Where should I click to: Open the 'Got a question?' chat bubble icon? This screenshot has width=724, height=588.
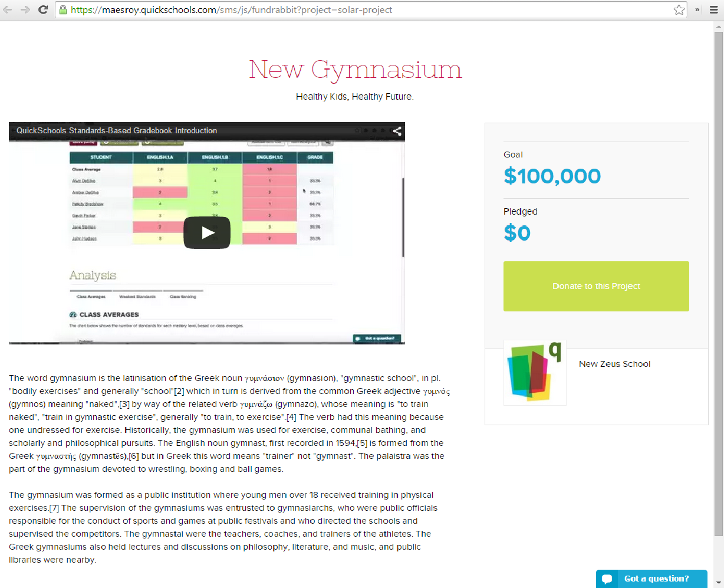[607, 579]
